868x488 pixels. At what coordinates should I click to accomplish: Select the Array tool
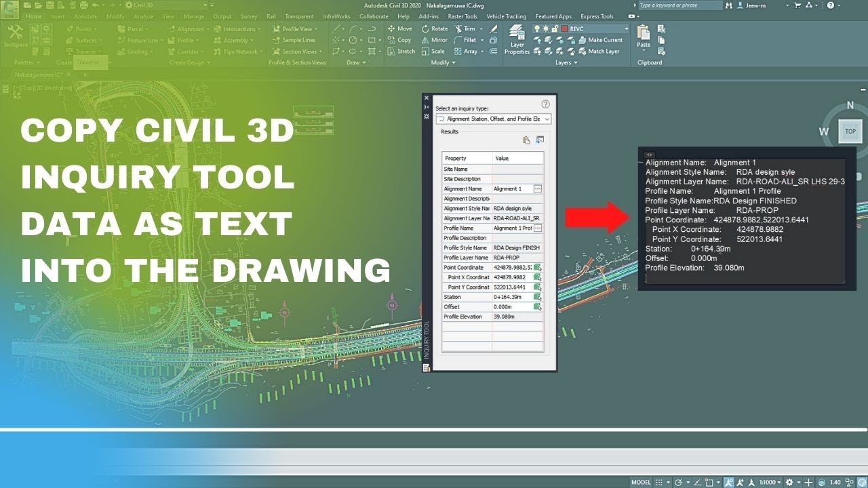tap(465, 52)
